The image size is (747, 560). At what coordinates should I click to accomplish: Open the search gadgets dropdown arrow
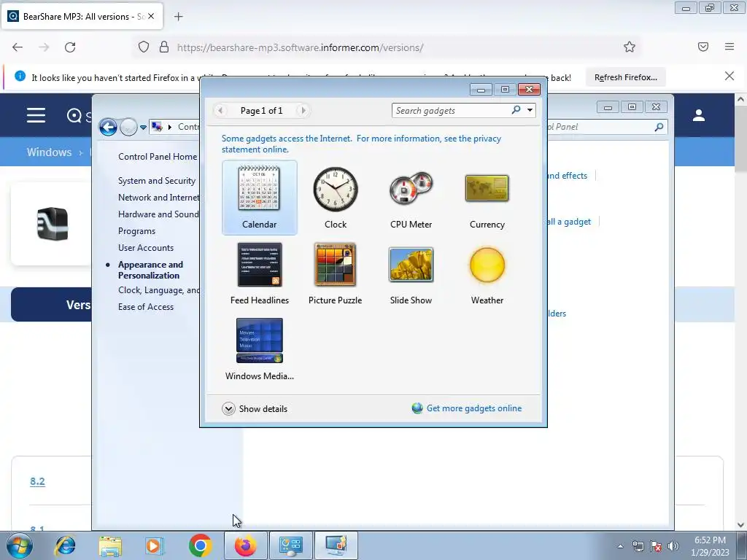[530, 110]
